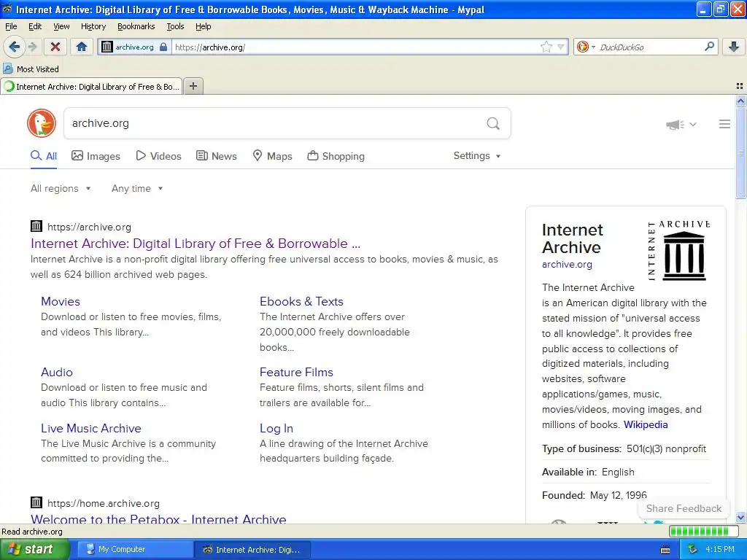Viewport: 747px width, 560px height.
Task: Switch to News results
Action: (216, 156)
